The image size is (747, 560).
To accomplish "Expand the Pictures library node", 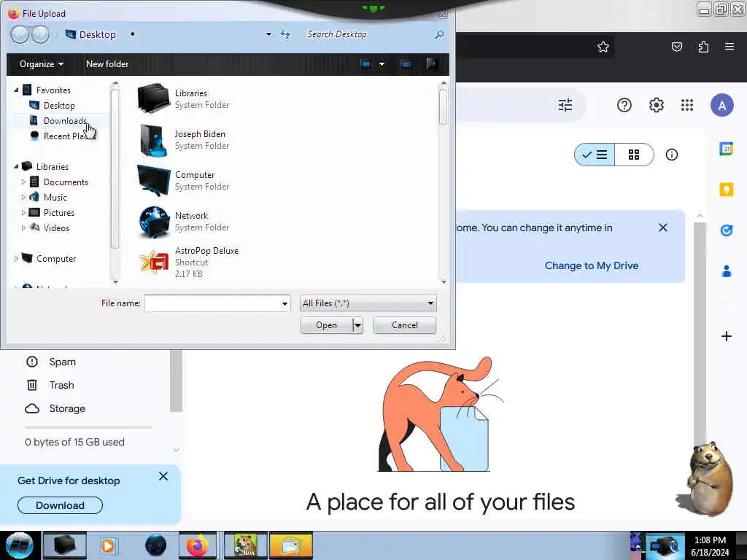I will coord(23,212).
